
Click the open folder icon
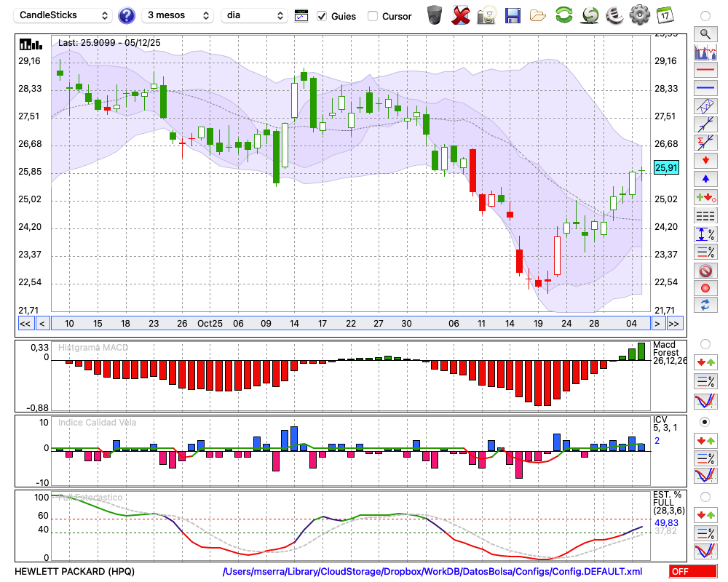(x=538, y=16)
